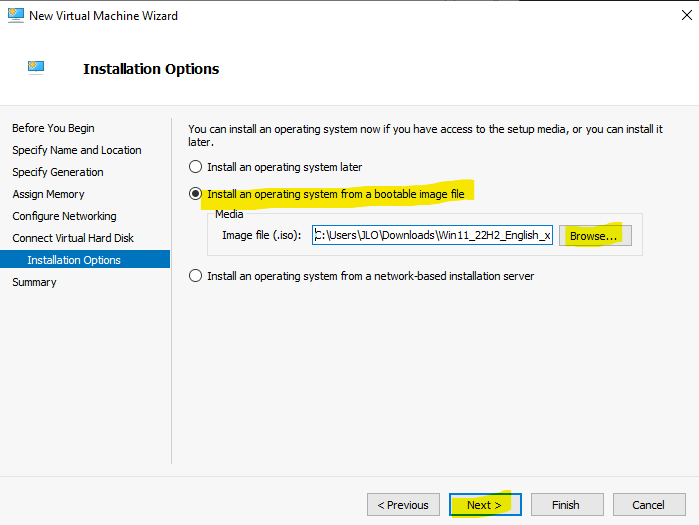Open the Before You Begin step

click(53, 128)
